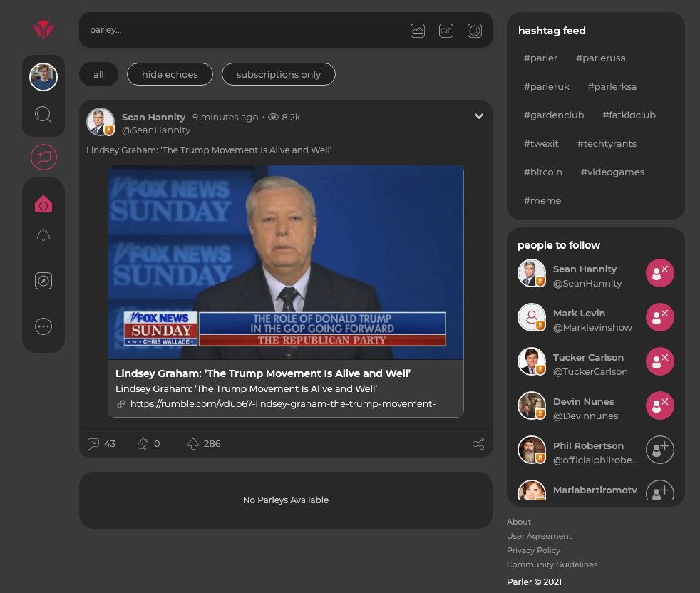Image resolution: width=700 pixels, height=593 pixels.
Task: Open the Community Guidelines link
Action: (552, 564)
